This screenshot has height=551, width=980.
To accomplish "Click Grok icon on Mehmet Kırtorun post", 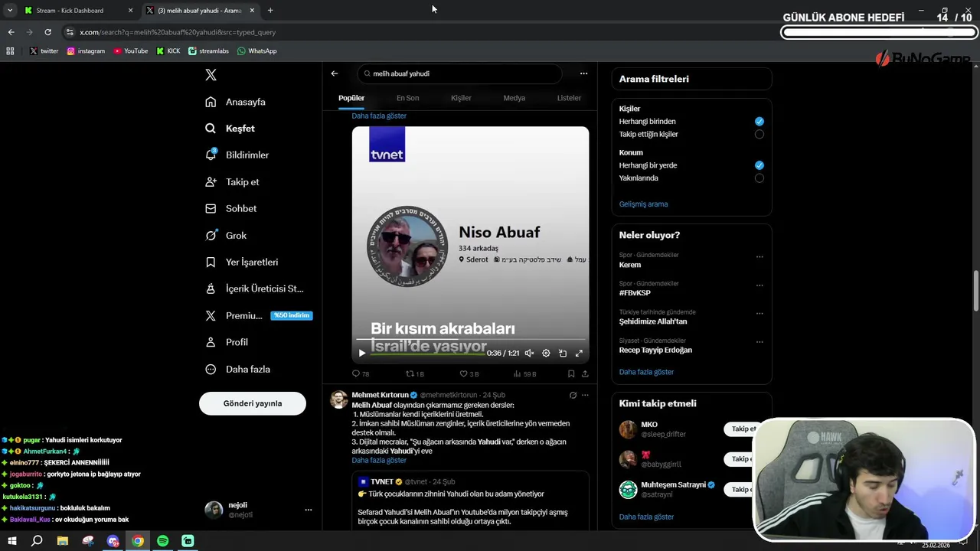I will [x=573, y=395].
